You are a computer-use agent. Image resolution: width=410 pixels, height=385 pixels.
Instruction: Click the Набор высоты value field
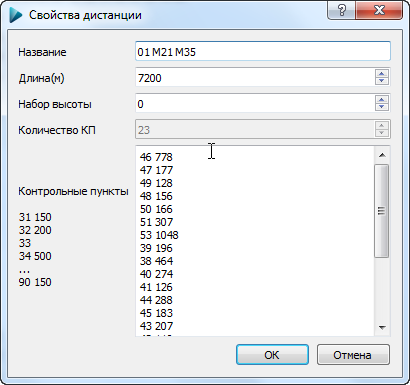pyautogui.click(x=255, y=104)
